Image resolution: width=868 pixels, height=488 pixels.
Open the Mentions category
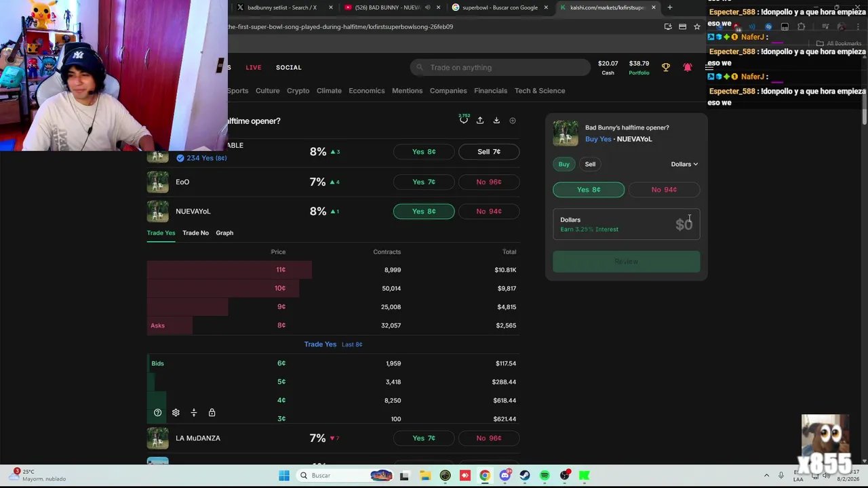tap(407, 91)
